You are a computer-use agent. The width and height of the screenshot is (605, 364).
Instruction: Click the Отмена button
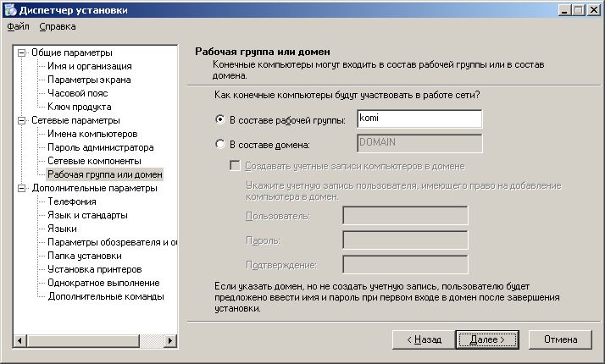[x=560, y=339]
